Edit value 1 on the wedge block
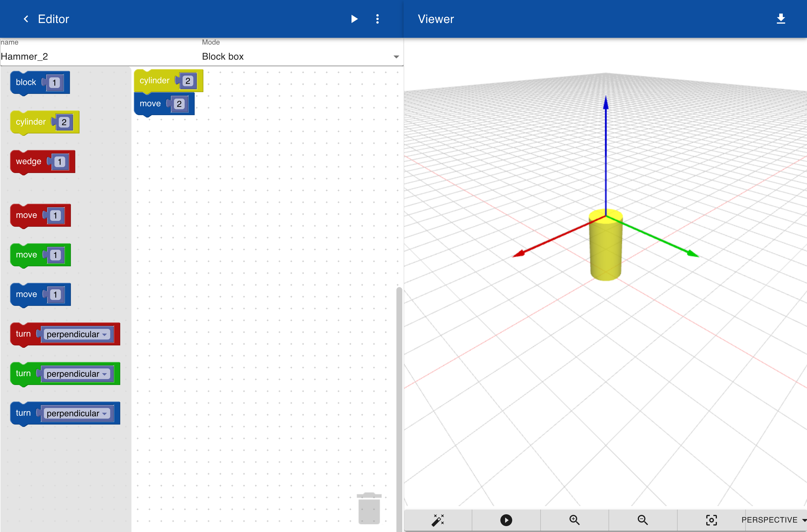 coord(60,162)
